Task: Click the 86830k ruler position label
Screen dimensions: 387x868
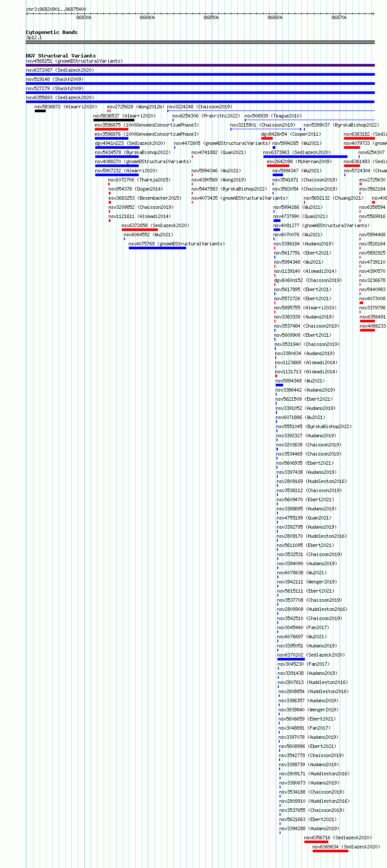Action: point(84,17)
